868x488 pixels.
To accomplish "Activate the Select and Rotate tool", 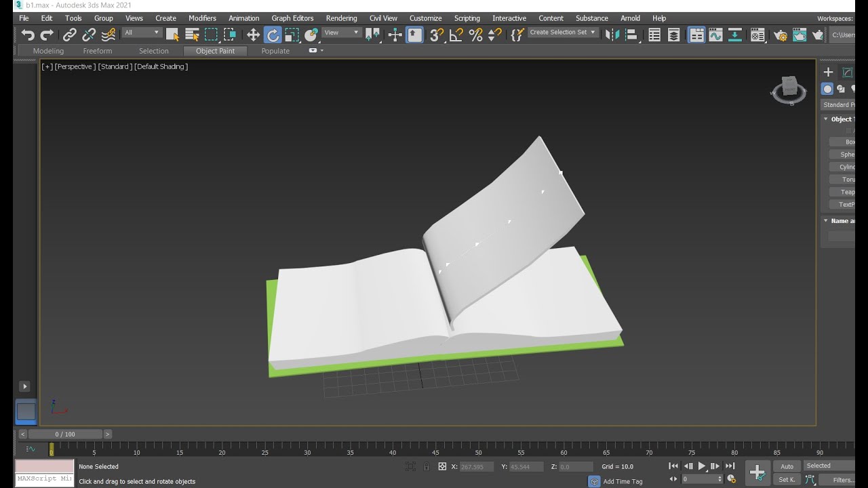I will click(273, 35).
